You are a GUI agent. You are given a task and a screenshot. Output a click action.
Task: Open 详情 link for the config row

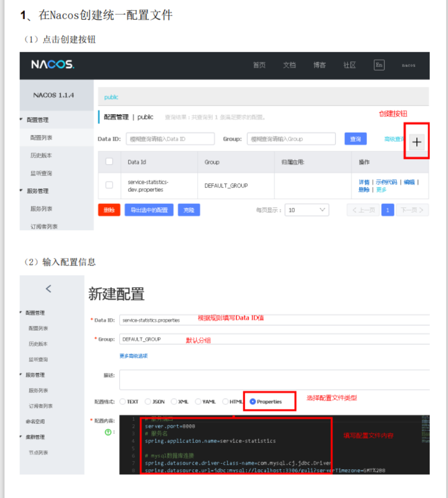click(364, 182)
